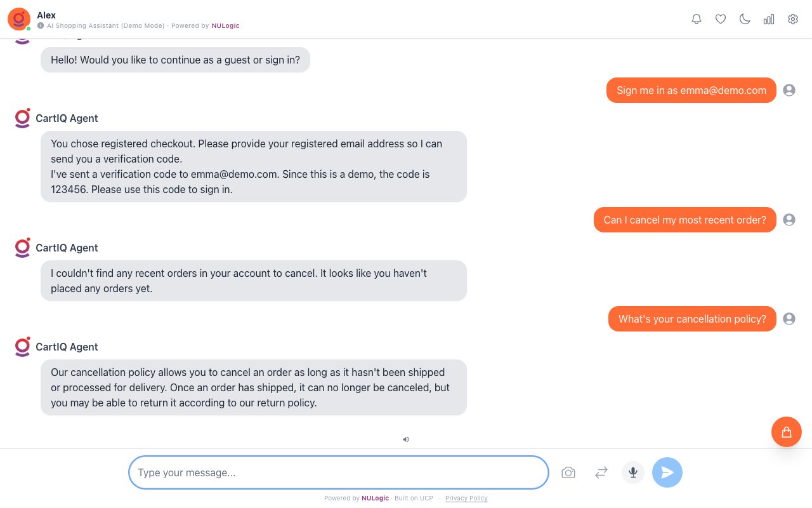Select the cancellation policy agent message
The height and width of the screenshot is (508, 812).
coord(254,387)
